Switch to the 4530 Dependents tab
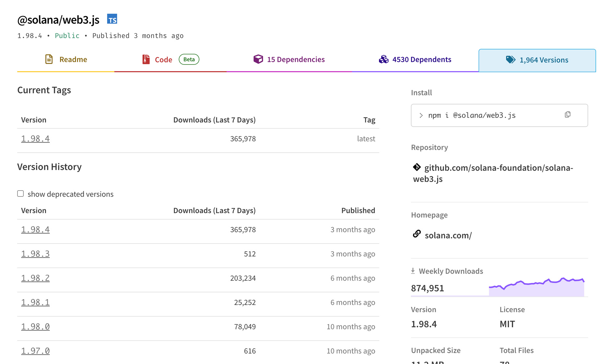This screenshot has width=616, height=364. pyautogui.click(x=422, y=59)
